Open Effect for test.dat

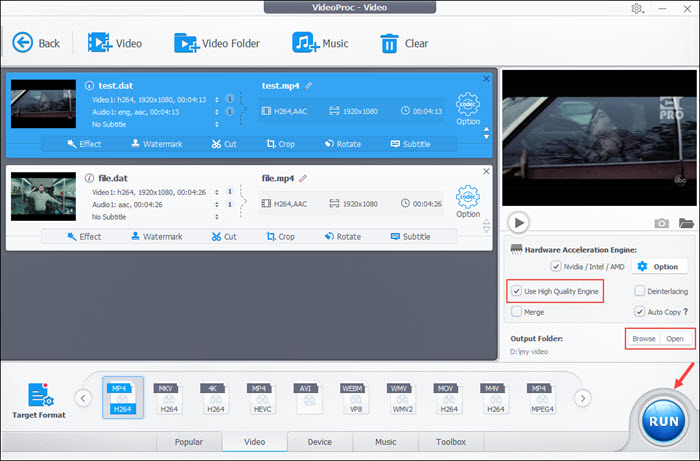tap(84, 144)
